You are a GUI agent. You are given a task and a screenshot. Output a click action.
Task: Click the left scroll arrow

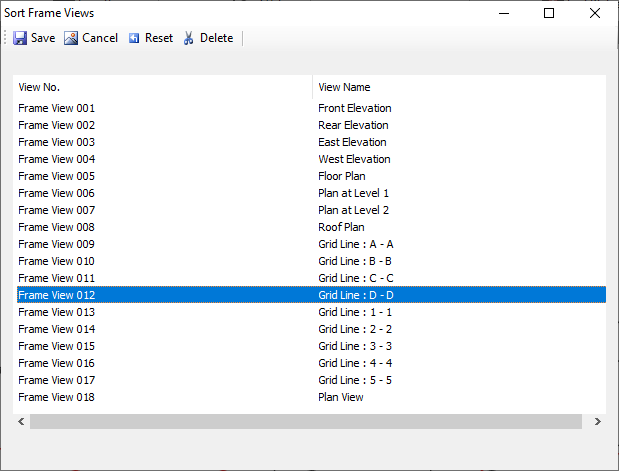click(21, 422)
